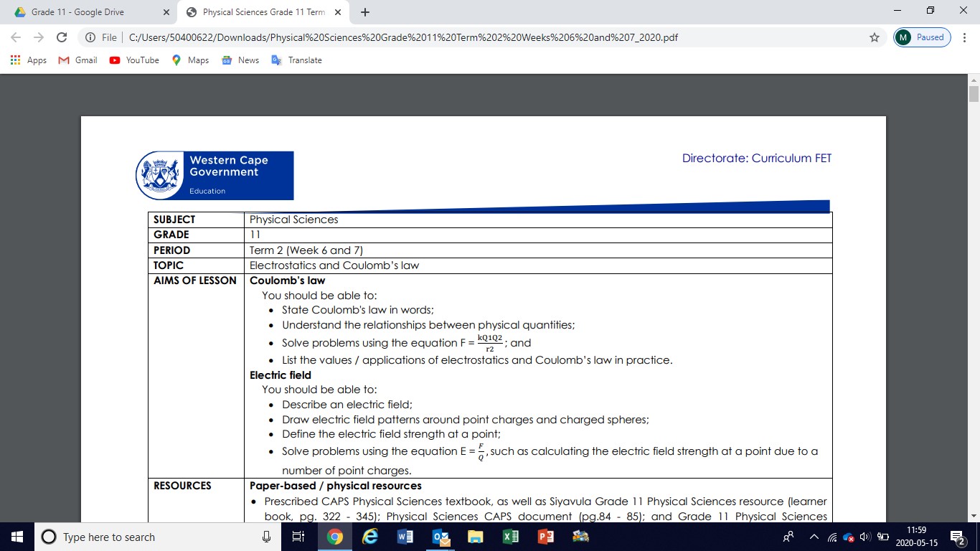This screenshot has width=980, height=551.
Task: Open the Translate bookmark
Action: pos(296,60)
